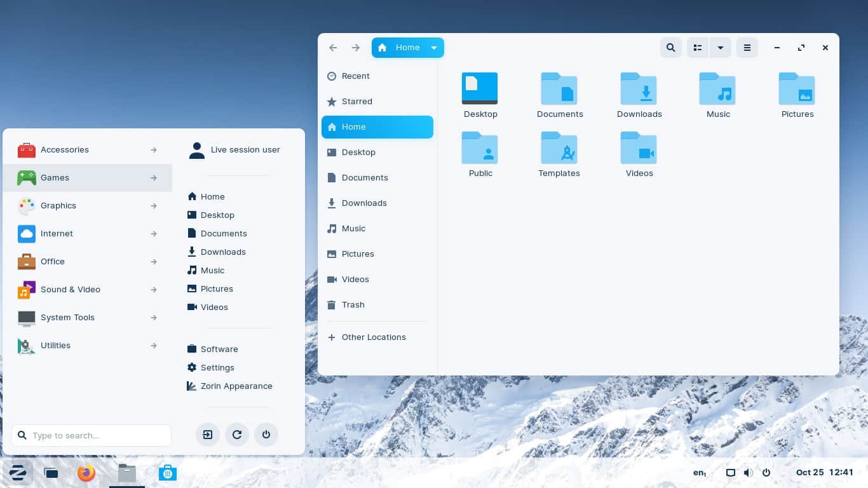This screenshot has width=868, height=488.
Task: Open the hamburger menu in Files
Action: [747, 48]
